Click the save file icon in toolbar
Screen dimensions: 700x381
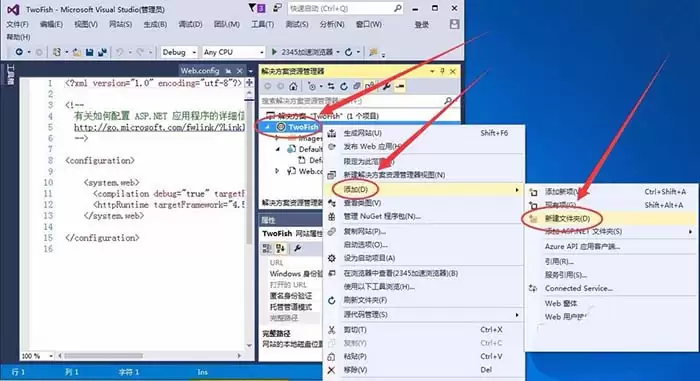pyautogui.click(x=89, y=52)
